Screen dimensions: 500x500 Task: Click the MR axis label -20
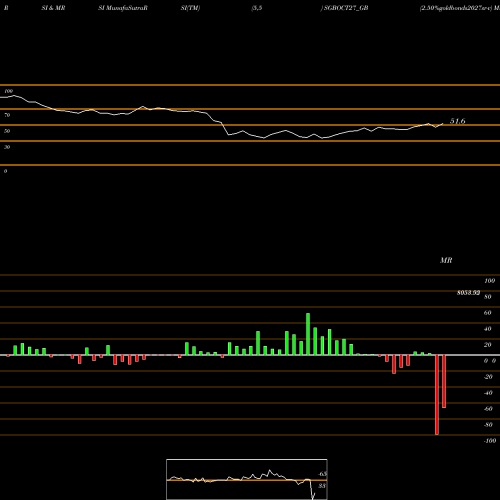click(x=488, y=377)
